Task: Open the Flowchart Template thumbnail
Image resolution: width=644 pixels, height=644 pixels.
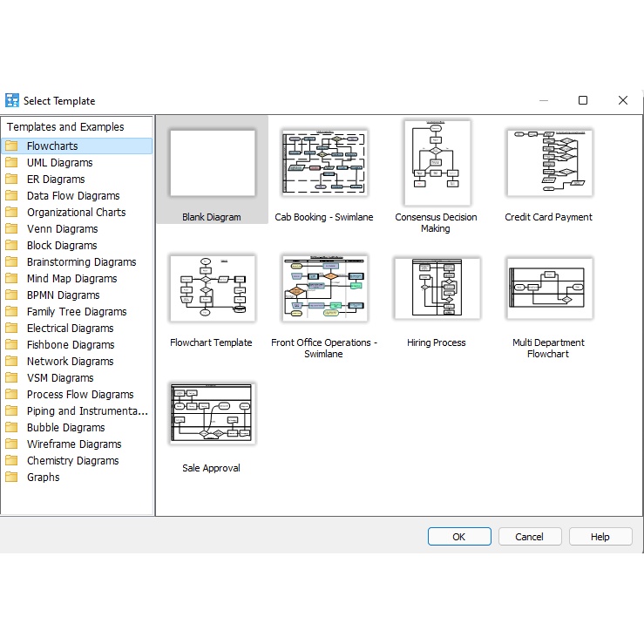Action: coord(211,288)
